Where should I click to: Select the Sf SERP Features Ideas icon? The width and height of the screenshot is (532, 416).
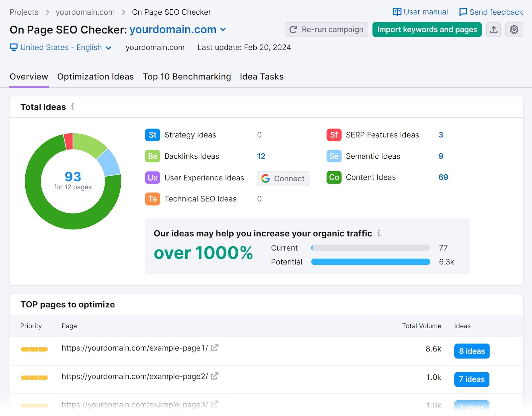coord(334,135)
